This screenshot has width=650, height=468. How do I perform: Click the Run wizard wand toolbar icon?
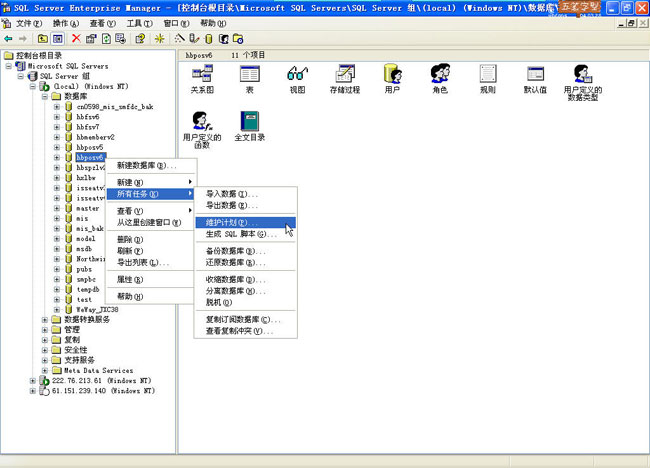point(179,39)
